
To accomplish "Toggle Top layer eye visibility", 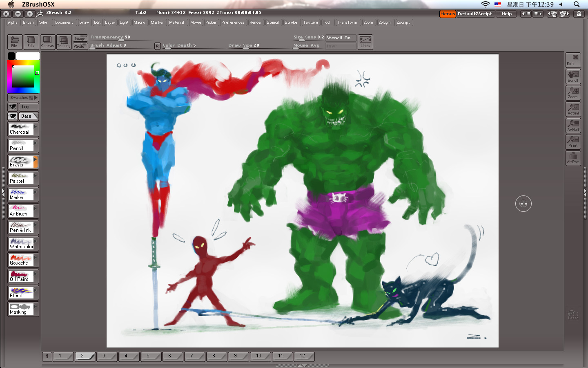I will [x=13, y=107].
